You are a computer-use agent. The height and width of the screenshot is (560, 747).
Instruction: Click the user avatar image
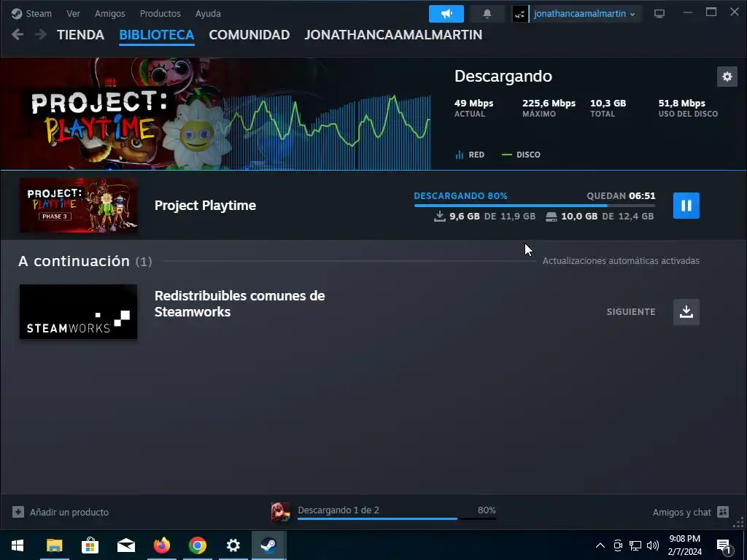click(520, 14)
